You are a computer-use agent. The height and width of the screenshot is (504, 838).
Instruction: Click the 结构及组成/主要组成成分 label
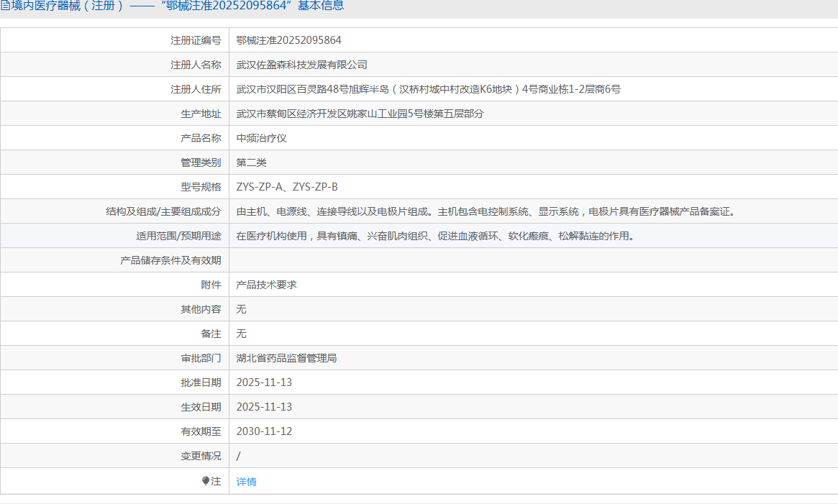pos(163,211)
